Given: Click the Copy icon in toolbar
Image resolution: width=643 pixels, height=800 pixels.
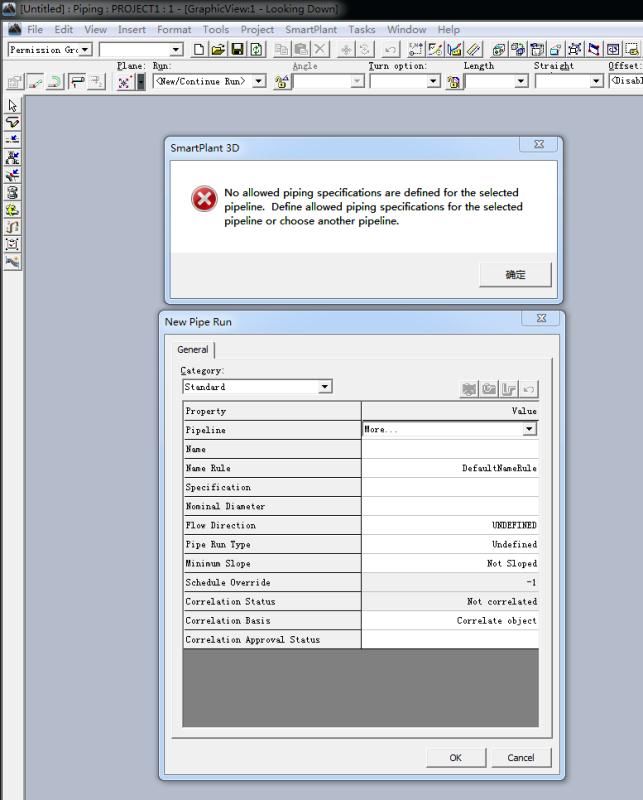Looking at the screenshot, I should pyautogui.click(x=281, y=49).
